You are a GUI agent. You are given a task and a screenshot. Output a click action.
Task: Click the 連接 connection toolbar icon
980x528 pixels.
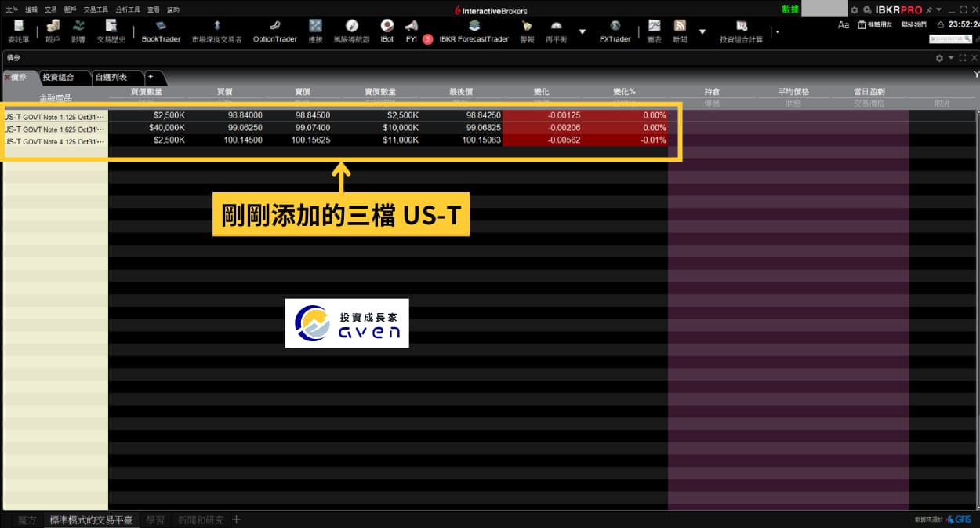pos(315,31)
